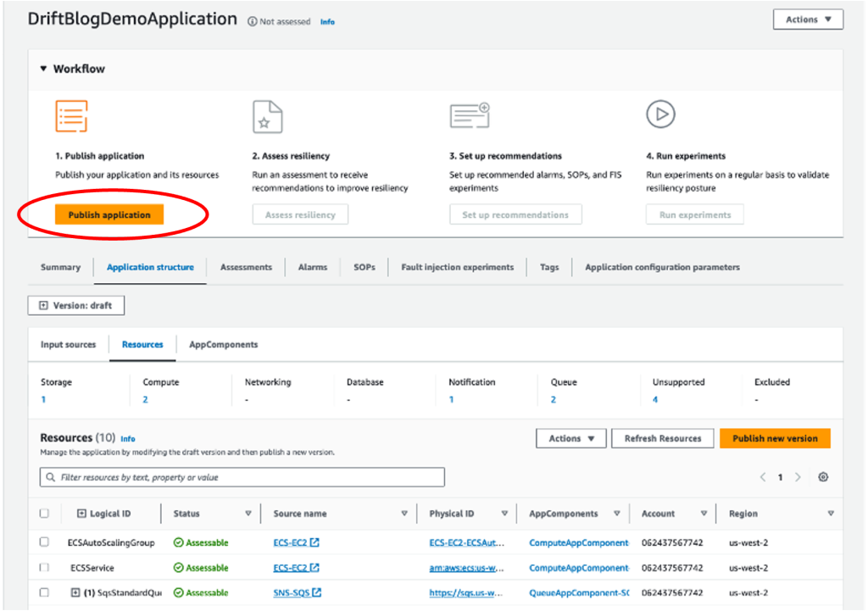
Task: Click the orange Publish application button
Action: (x=109, y=214)
